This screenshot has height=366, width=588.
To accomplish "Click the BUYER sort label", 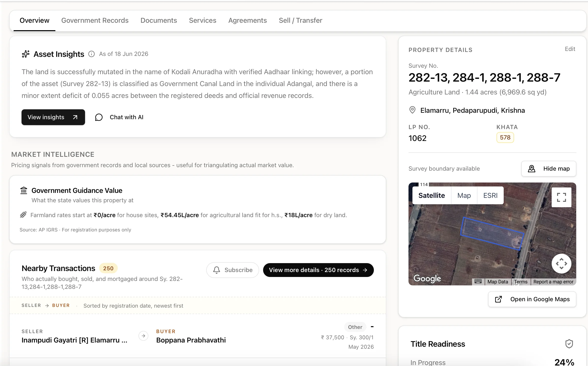I will coord(61,305).
